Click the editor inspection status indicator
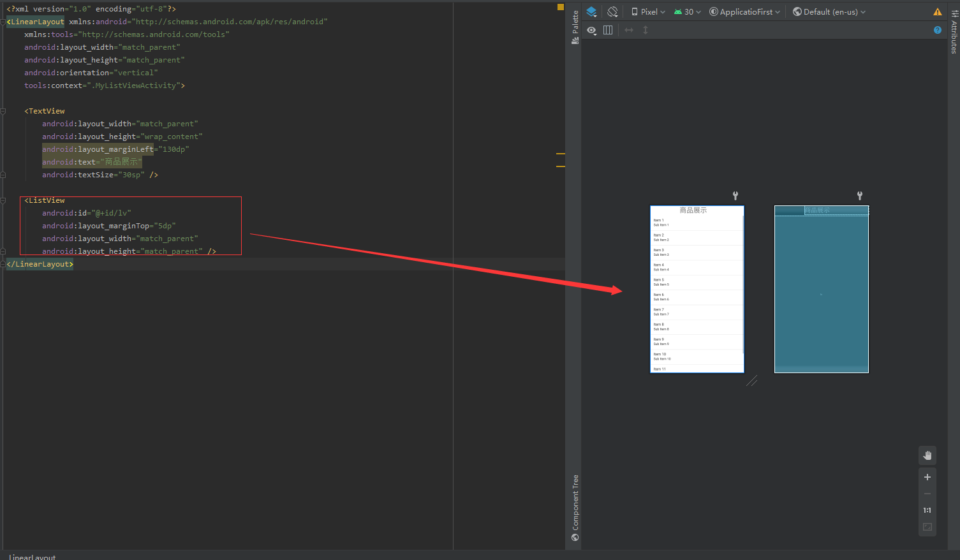This screenshot has width=960, height=560. 561,7
